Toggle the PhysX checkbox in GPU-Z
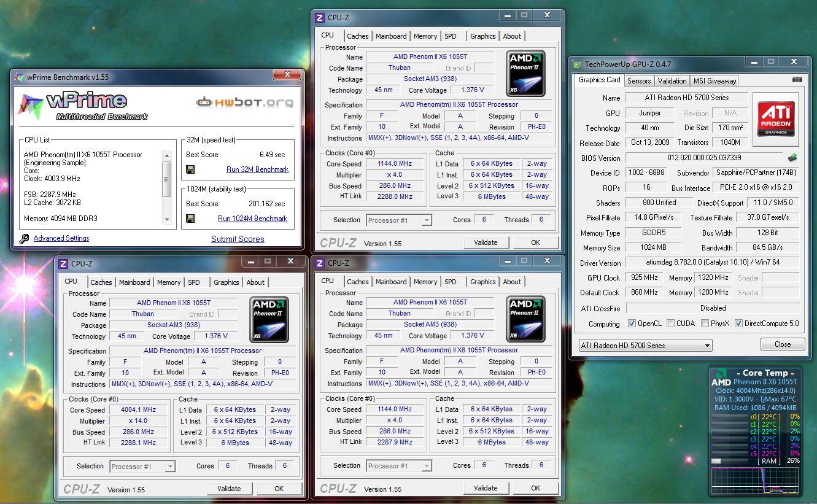Image resolution: width=817 pixels, height=504 pixels. point(705,324)
